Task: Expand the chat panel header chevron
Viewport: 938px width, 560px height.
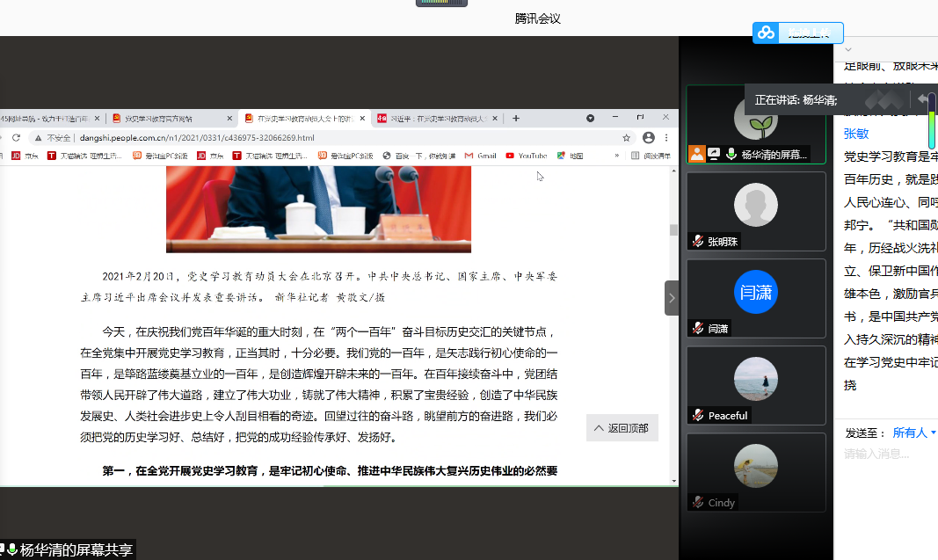Action: 848,49
